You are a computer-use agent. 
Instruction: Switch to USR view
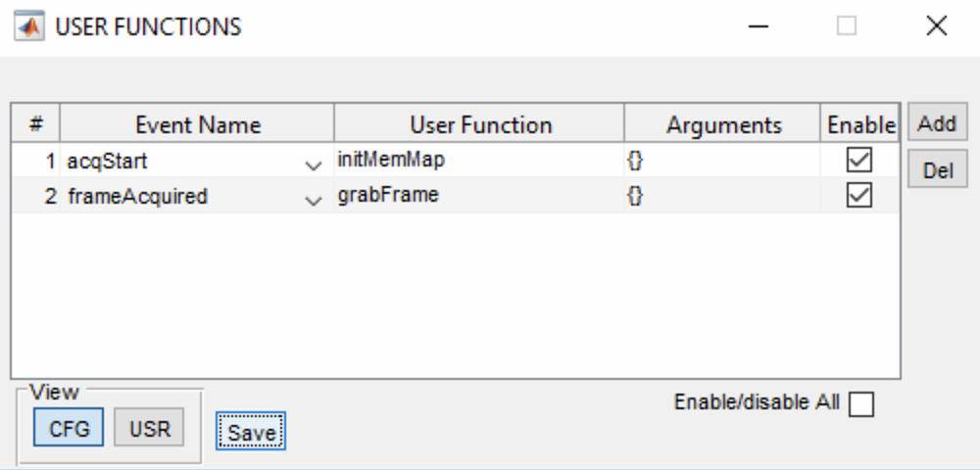(149, 428)
